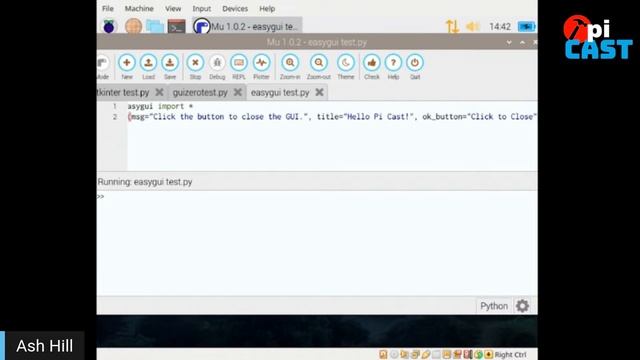Select the Mu 1.0.2 taskbar entry
This screenshot has height=360, width=640.
[x=247, y=27]
